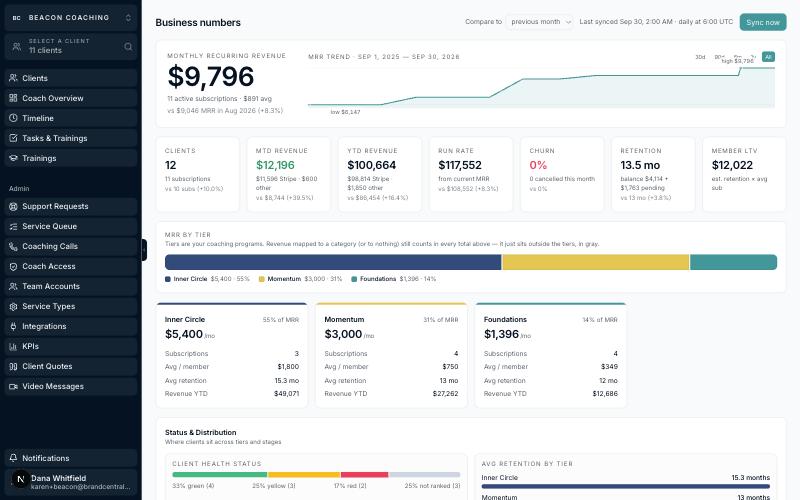Image resolution: width=800 pixels, height=500 pixels.
Task: Click the Timeline clock icon
Action: click(x=13, y=118)
